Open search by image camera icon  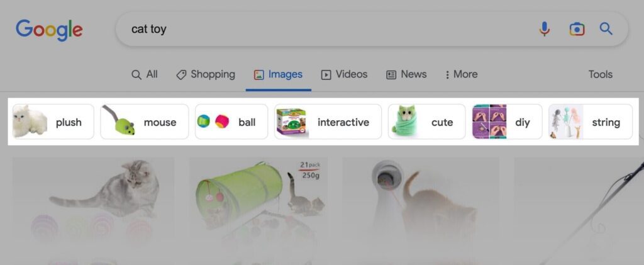(577, 29)
